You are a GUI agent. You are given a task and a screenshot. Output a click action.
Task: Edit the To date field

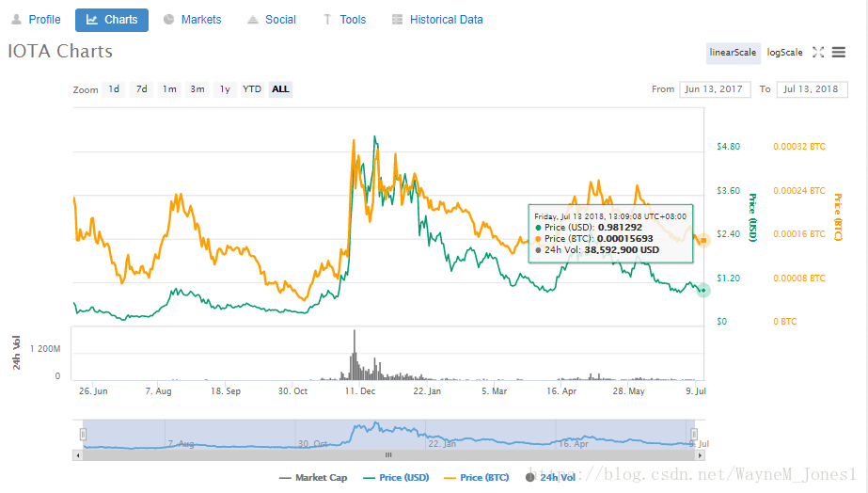coord(813,89)
